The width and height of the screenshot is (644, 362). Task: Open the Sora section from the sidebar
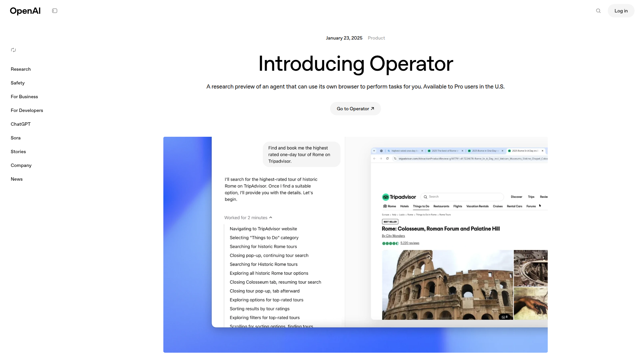pos(15,138)
